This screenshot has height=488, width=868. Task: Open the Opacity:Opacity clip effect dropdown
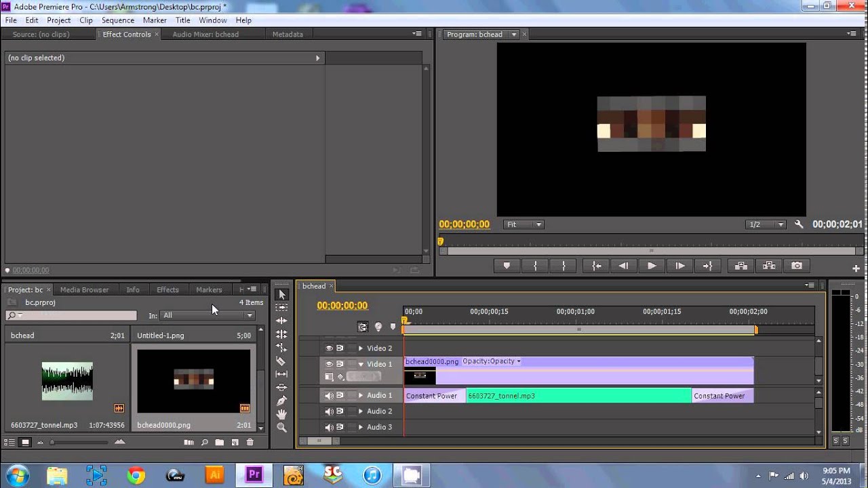[x=492, y=361]
